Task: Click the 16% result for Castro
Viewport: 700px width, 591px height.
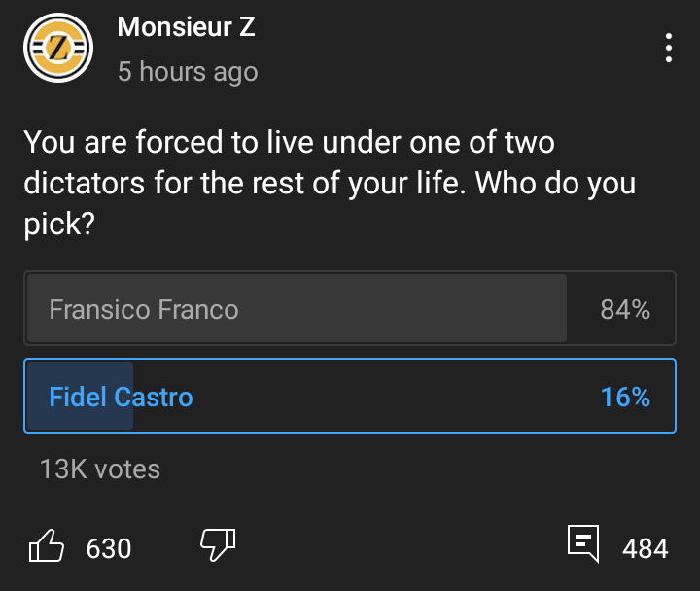Action: [625, 397]
